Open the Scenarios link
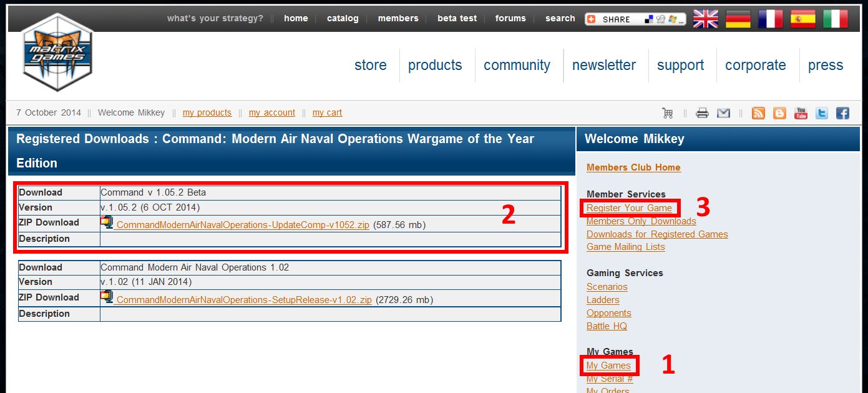This screenshot has height=393, width=868. tap(607, 287)
